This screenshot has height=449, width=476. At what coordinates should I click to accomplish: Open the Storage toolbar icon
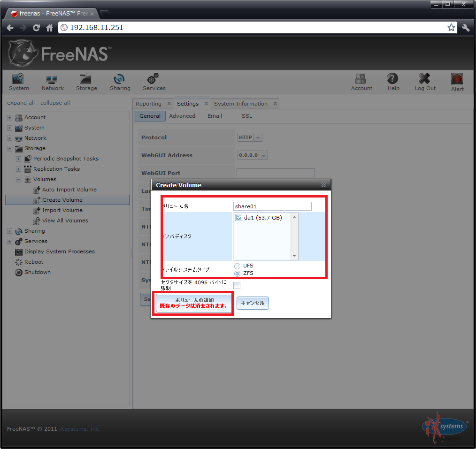point(86,82)
